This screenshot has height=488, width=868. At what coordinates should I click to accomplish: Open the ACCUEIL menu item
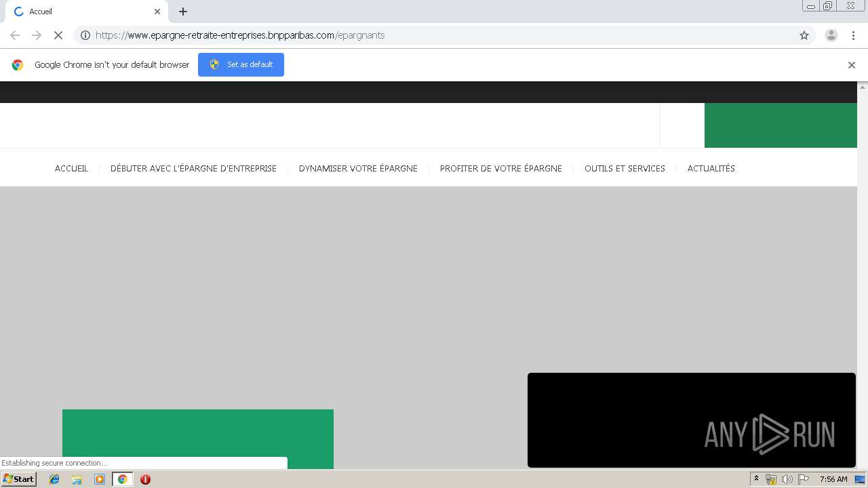[x=71, y=168]
